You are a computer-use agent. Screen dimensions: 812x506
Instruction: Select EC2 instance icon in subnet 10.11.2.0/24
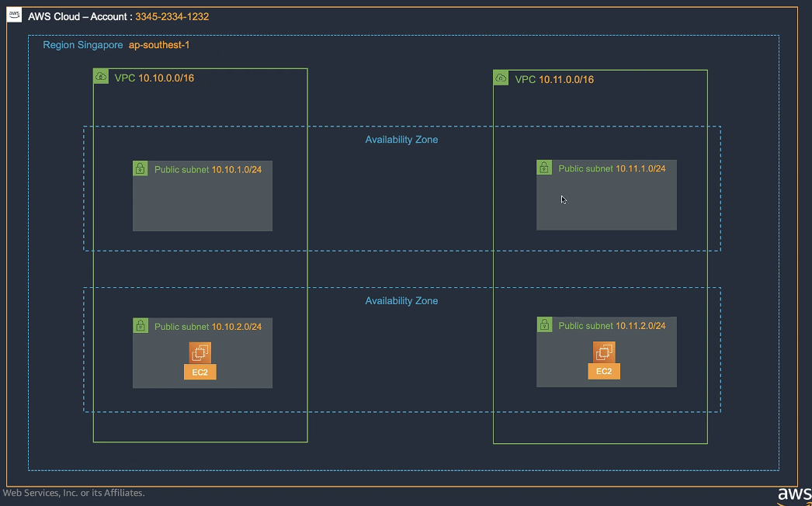coord(604,352)
